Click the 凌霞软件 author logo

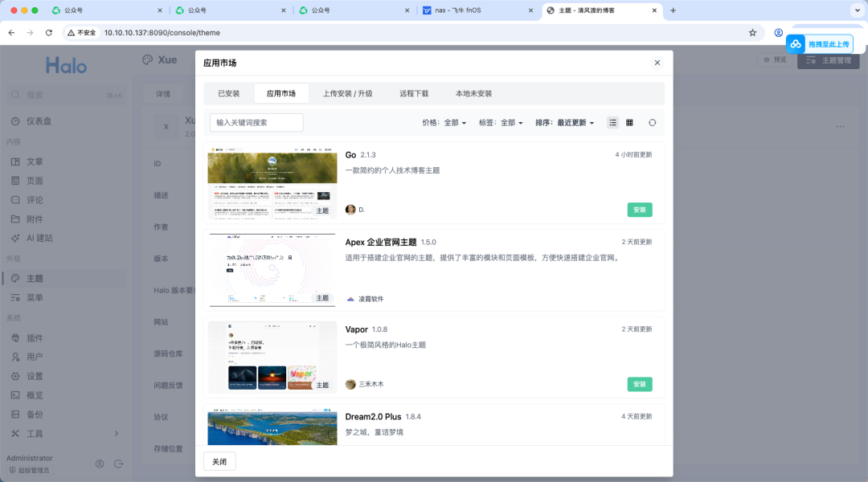[x=350, y=299]
